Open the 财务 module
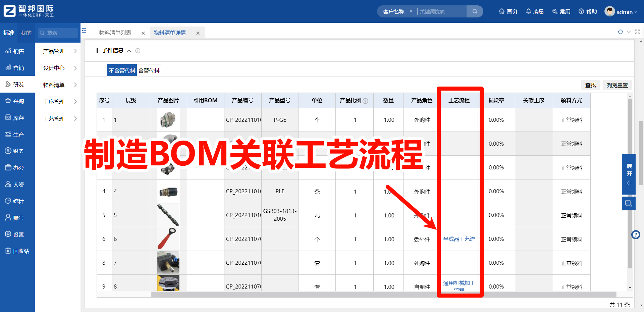 click(x=17, y=151)
